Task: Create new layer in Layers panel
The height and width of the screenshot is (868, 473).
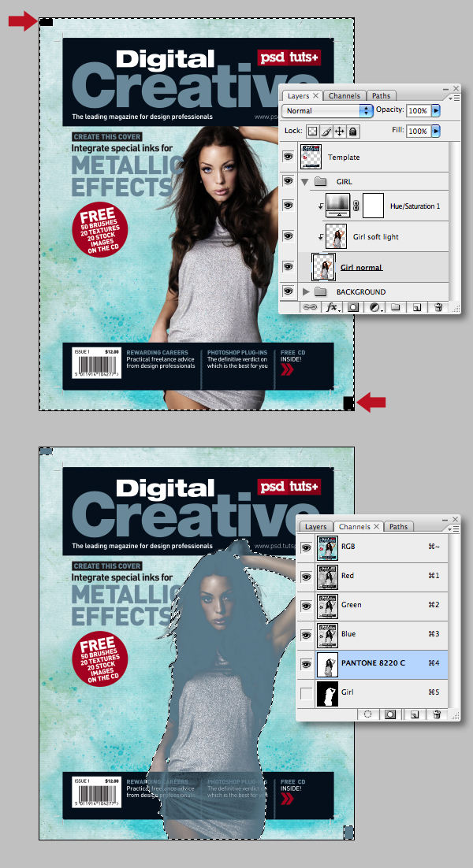Action: pyautogui.click(x=417, y=307)
